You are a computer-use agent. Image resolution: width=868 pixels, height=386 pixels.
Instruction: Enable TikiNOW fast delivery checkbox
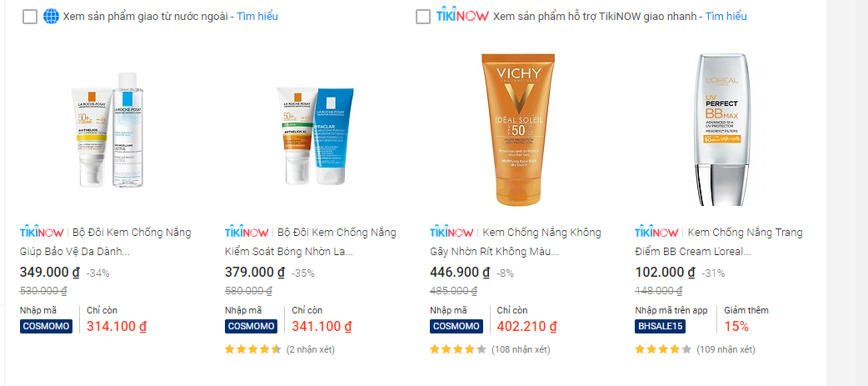coord(423,17)
